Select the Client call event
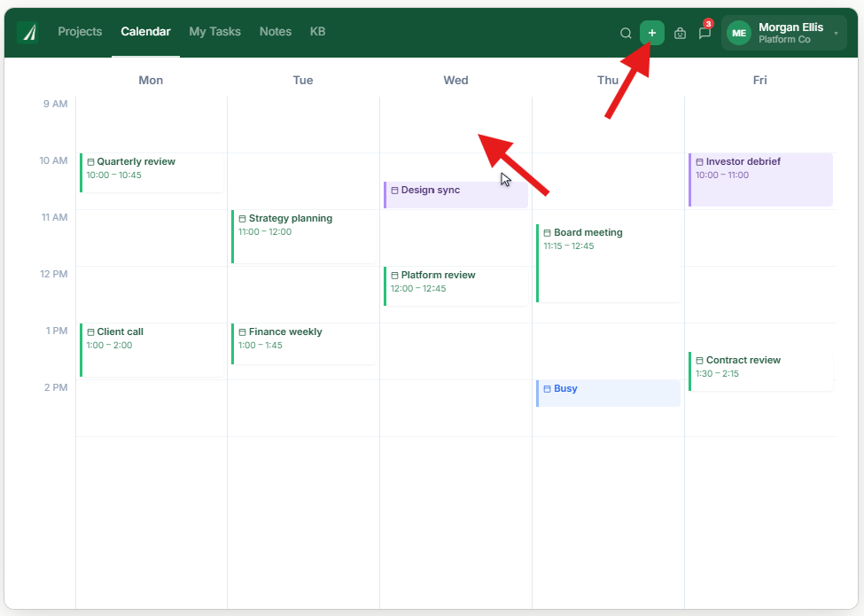This screenshot has height=616, width=864. click(152, 350)
